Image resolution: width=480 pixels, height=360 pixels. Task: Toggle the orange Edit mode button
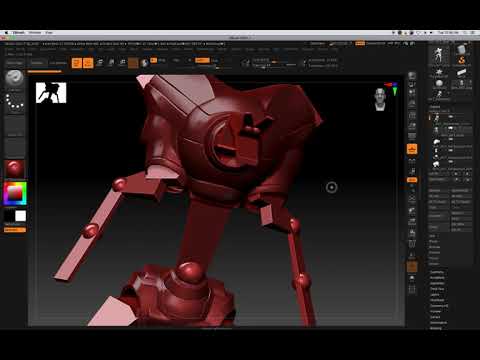pyautogui.click(x=77, y=63)
